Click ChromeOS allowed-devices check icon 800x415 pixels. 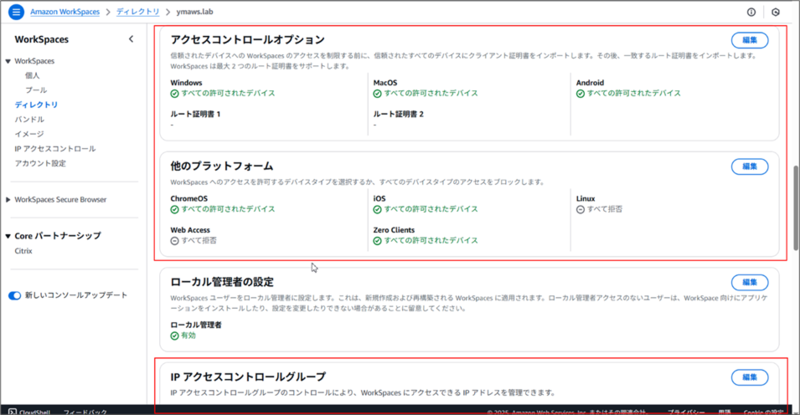coord(174,209)
